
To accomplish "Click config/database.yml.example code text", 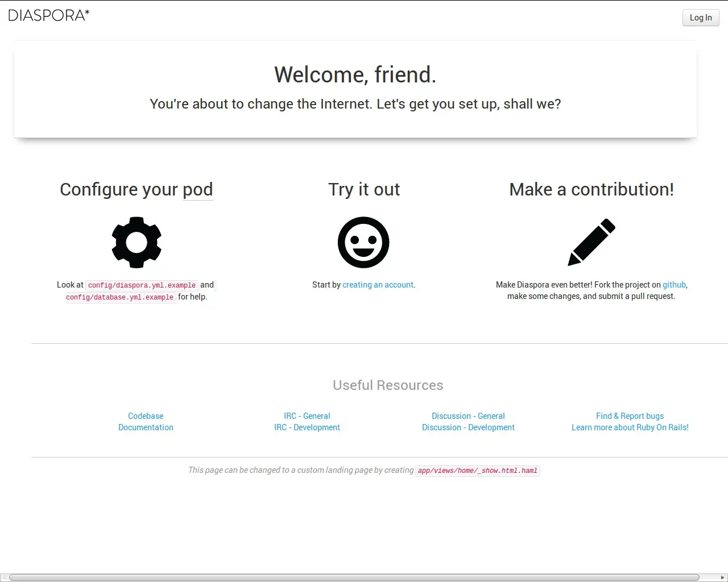I will [119, 297].
